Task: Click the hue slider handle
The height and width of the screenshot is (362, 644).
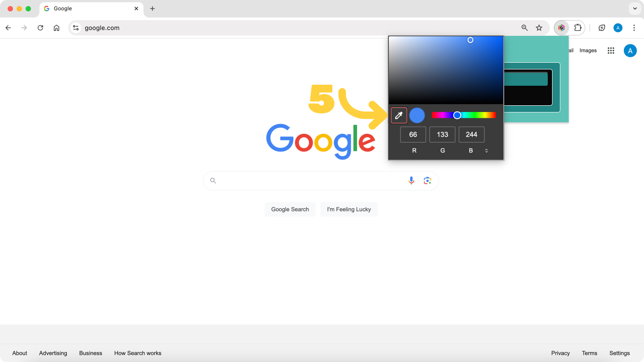Action: click(457, 115)
